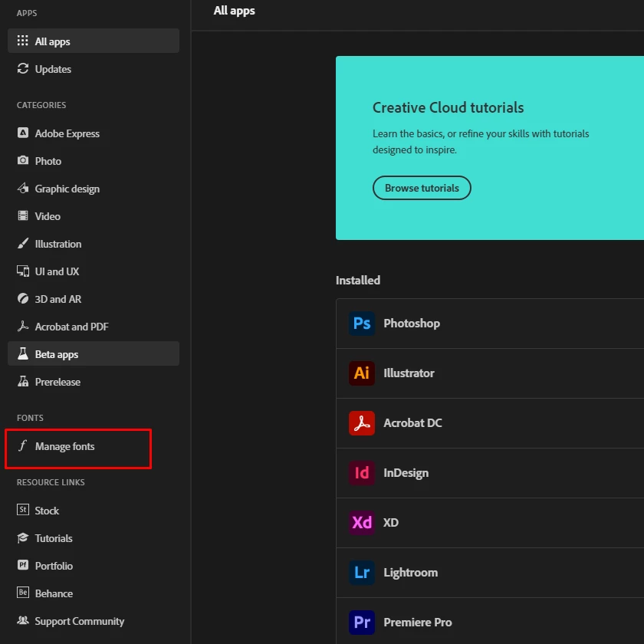
Task: Select Beta apps in the sidebar
Action: [94, 353]
